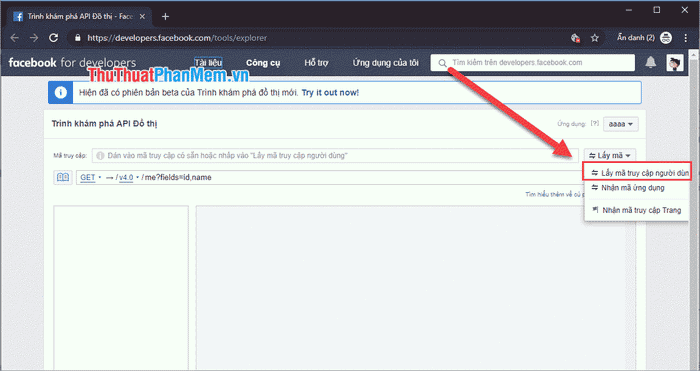Click the browser forward arrow
Viewport: 700px width, 371px height.
click(x=34, y=38)
